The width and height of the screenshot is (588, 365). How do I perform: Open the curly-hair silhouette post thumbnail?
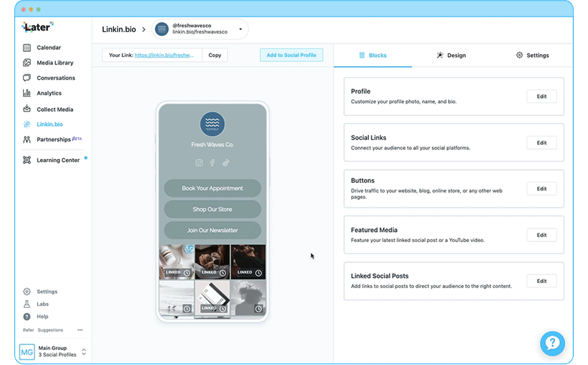pos(248,298)
